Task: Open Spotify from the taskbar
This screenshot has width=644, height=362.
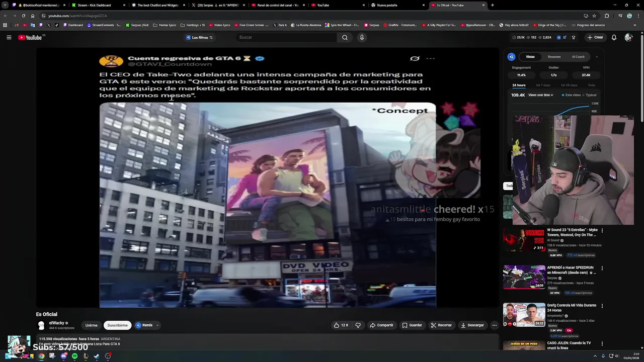Action: [x=74, y=356]
